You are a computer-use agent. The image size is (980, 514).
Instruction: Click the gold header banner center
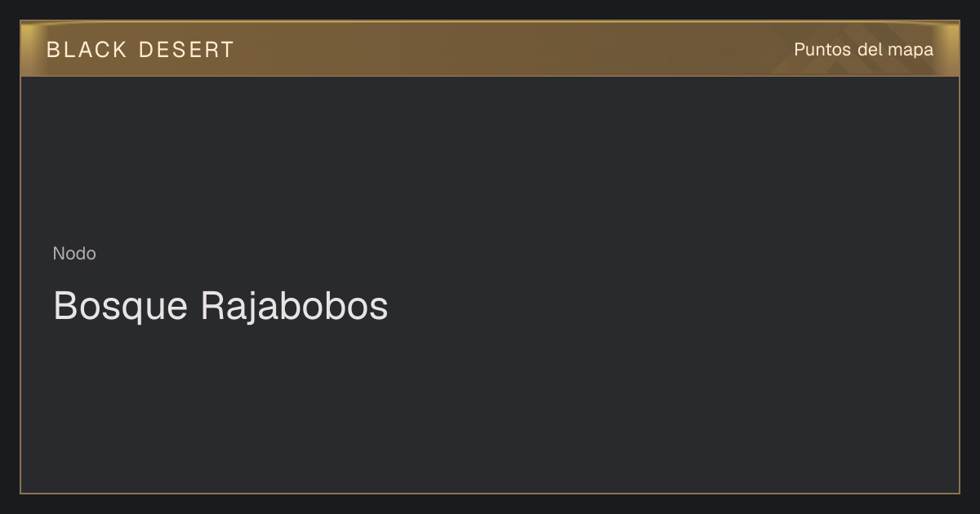point(490,49)
